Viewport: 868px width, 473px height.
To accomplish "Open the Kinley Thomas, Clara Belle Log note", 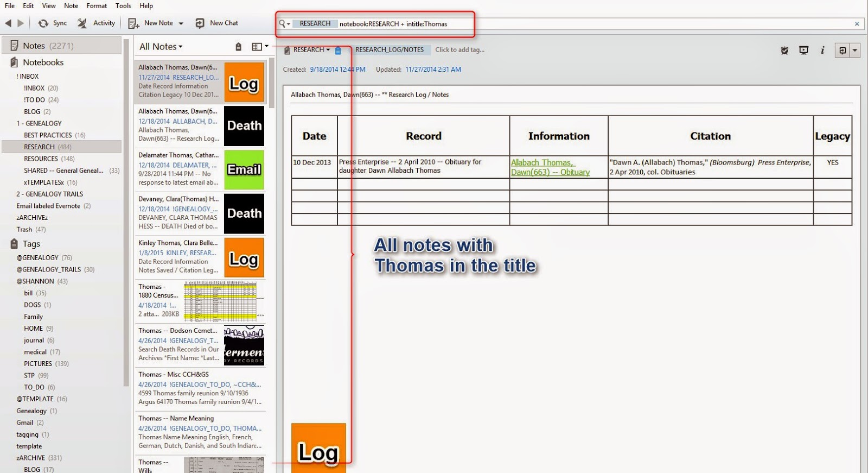I will click(x=200, y=257).
